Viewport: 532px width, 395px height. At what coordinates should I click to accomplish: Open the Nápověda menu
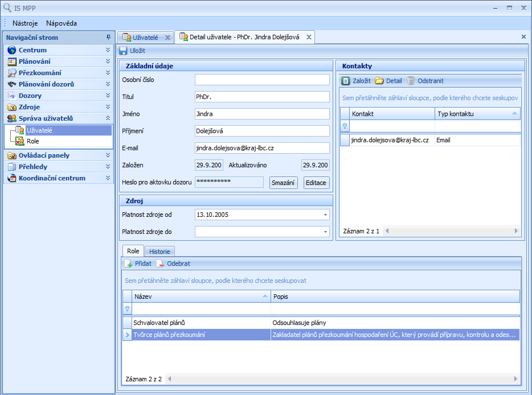click(62, 23)
